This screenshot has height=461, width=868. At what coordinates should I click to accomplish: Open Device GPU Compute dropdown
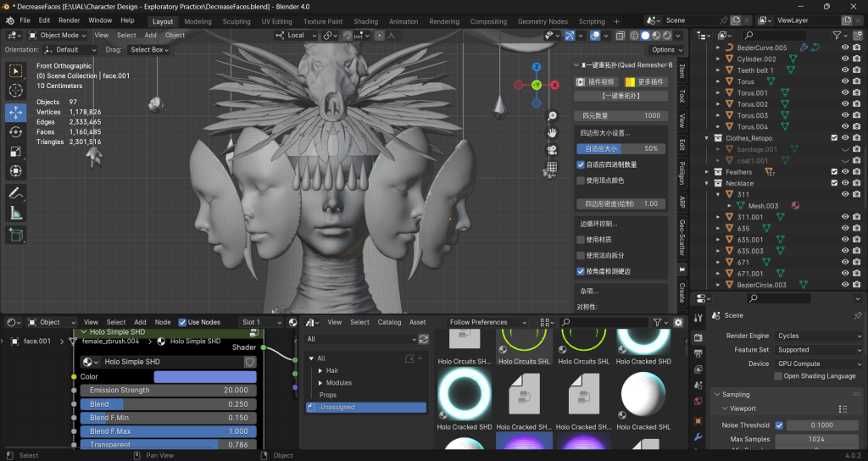point(818,364)
